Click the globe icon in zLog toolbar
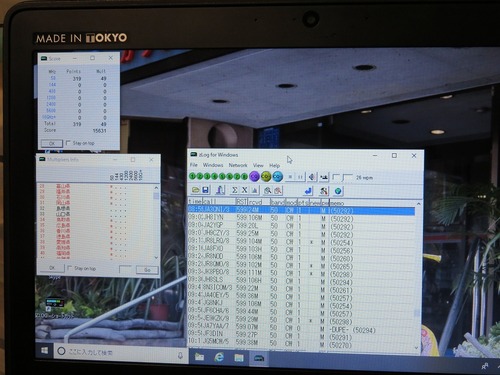500x375 pixels. coord(338,191)
